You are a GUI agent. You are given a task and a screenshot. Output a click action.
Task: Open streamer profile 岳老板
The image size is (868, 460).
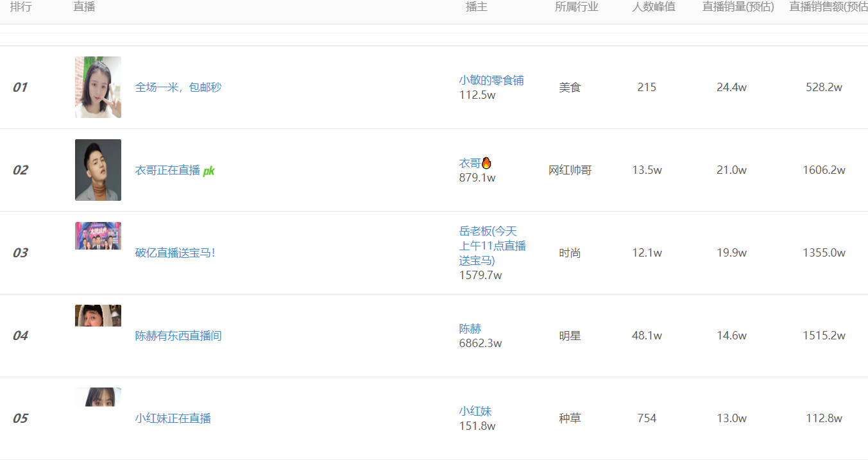pyautogui.click(x=492, y=246)
